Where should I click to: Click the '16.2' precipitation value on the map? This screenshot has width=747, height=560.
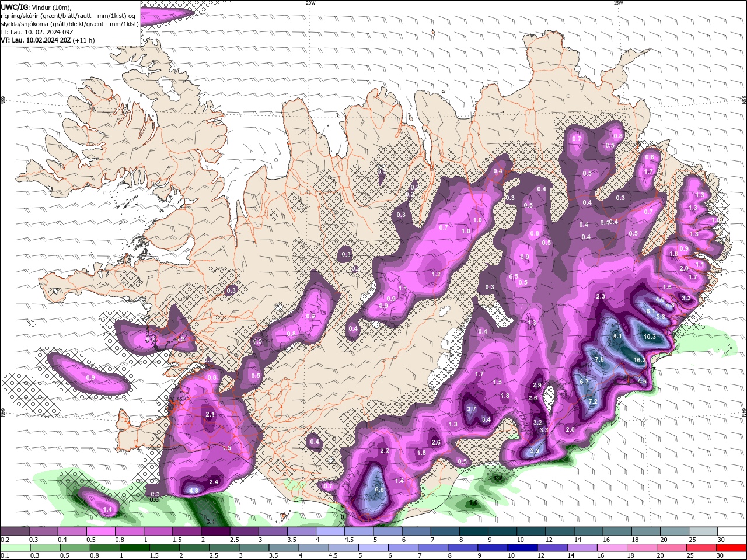tap(640, 360)
